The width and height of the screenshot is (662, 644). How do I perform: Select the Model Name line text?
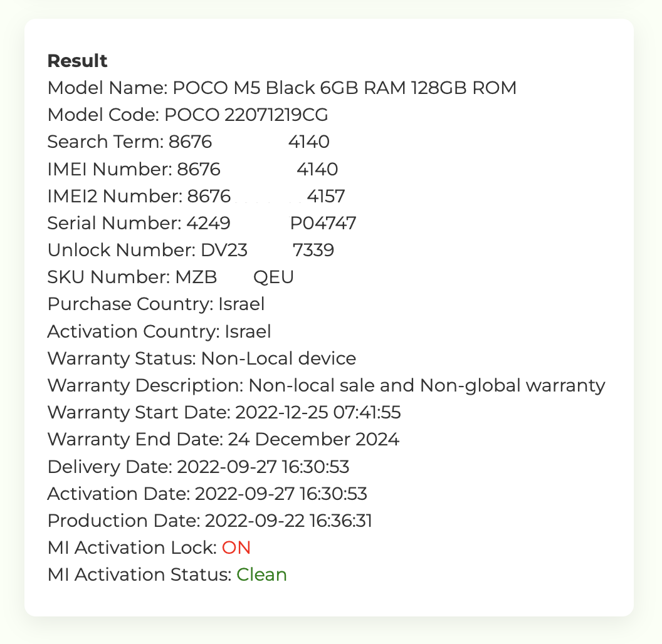[282, 88]
